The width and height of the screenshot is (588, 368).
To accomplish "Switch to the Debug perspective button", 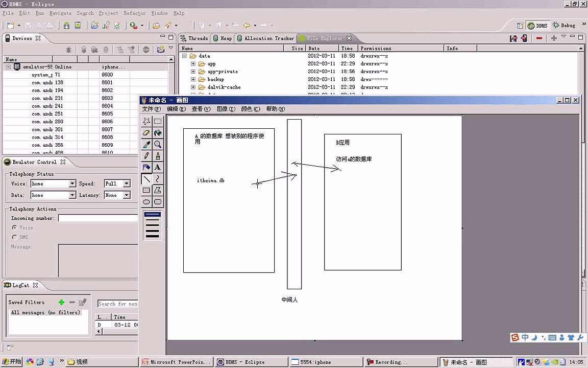I will click(564, 26).
